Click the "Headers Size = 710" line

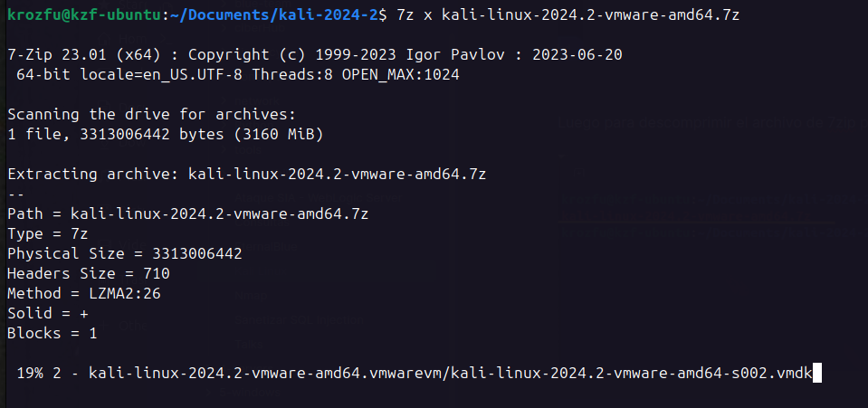pos(88,274)
